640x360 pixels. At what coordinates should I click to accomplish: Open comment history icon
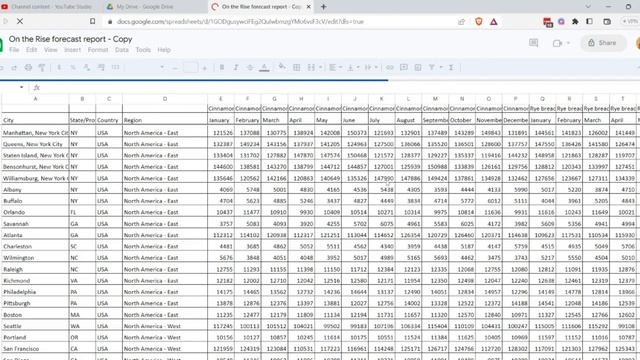click(x=533, y=43)
